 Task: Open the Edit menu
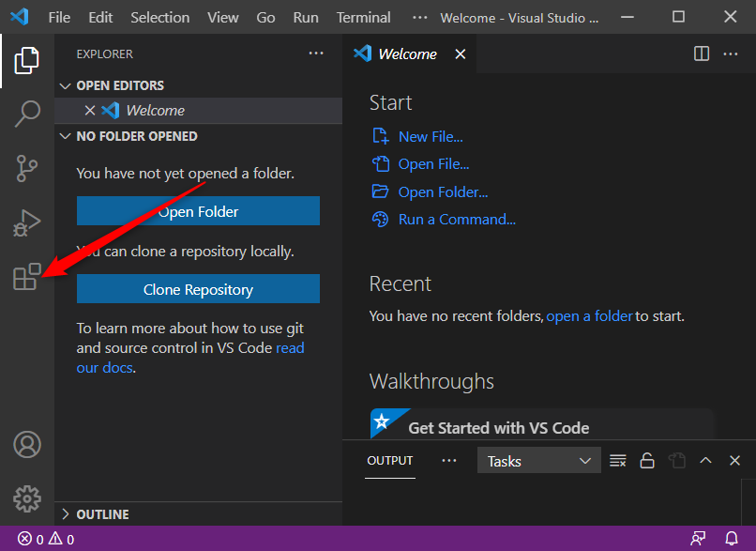[100, 18]
